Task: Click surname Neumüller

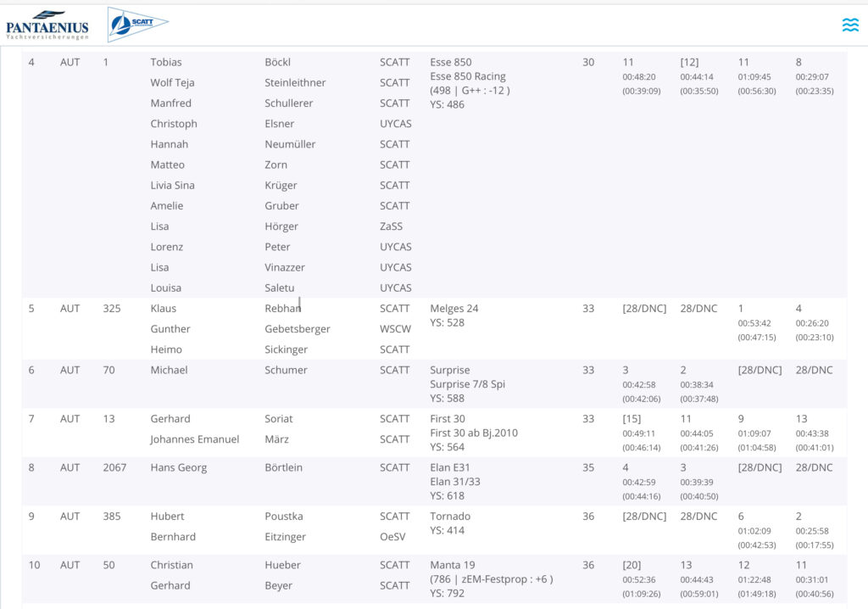Action: [290, 144]
